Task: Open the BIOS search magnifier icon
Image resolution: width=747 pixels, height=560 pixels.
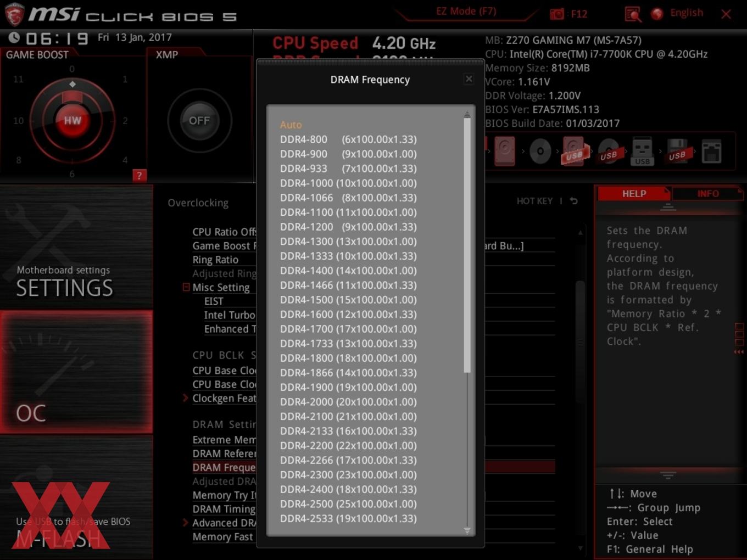Action: [633, 14]
